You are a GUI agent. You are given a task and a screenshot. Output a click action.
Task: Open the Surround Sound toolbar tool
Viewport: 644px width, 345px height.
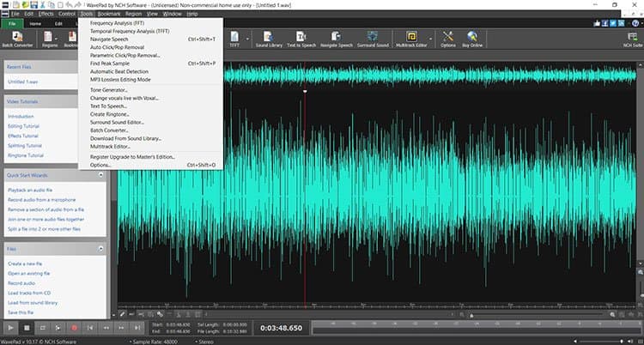point(373,39)
